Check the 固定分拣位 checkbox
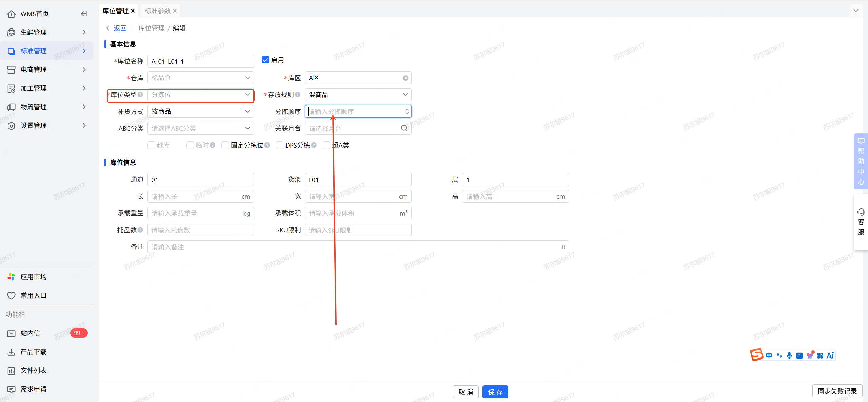This screenshot has width=868, height=402. [x=225, y=145]
